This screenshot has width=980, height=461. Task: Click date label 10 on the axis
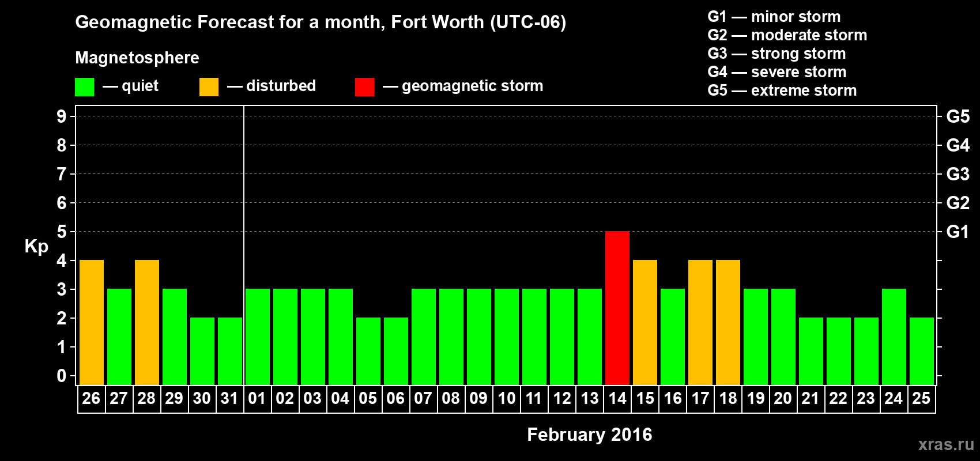(507, 399)
